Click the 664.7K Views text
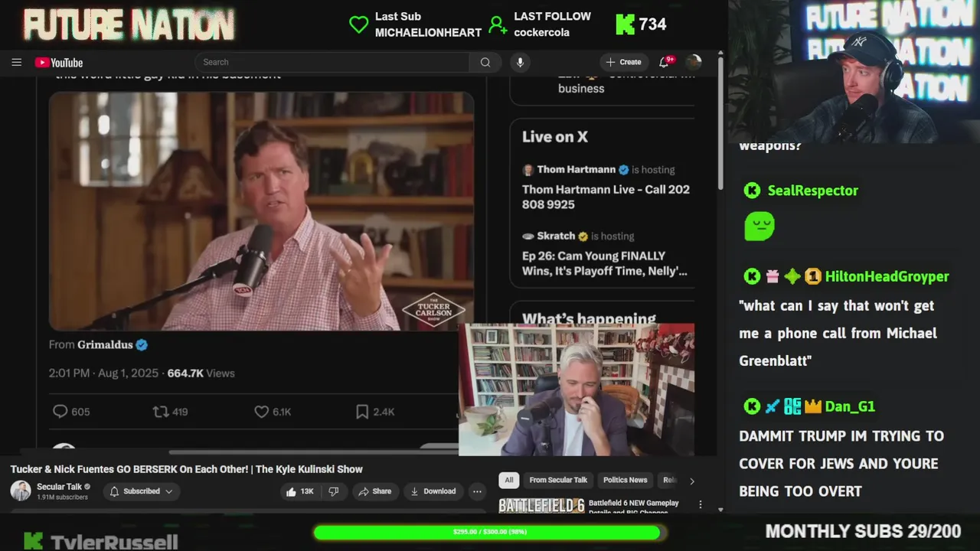 [201, 373]
